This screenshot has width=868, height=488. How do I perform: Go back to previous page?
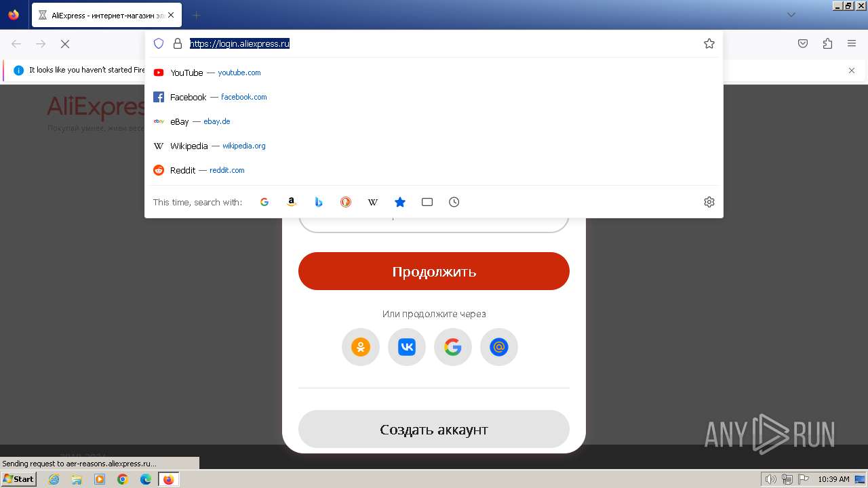pos(16,43)
